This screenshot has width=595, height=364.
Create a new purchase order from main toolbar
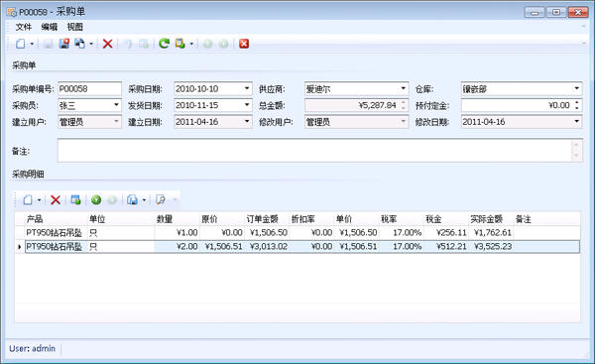21,44
